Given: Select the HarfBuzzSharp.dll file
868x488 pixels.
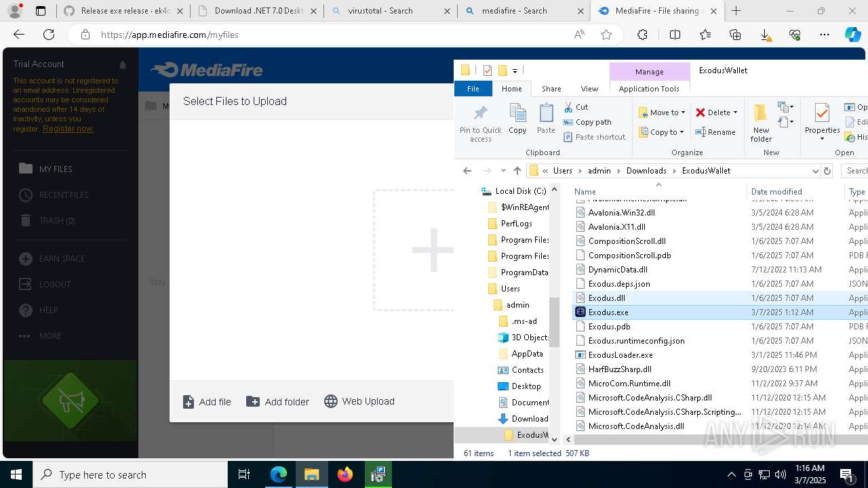Looking at the screenshot, I should pos(620,369).
